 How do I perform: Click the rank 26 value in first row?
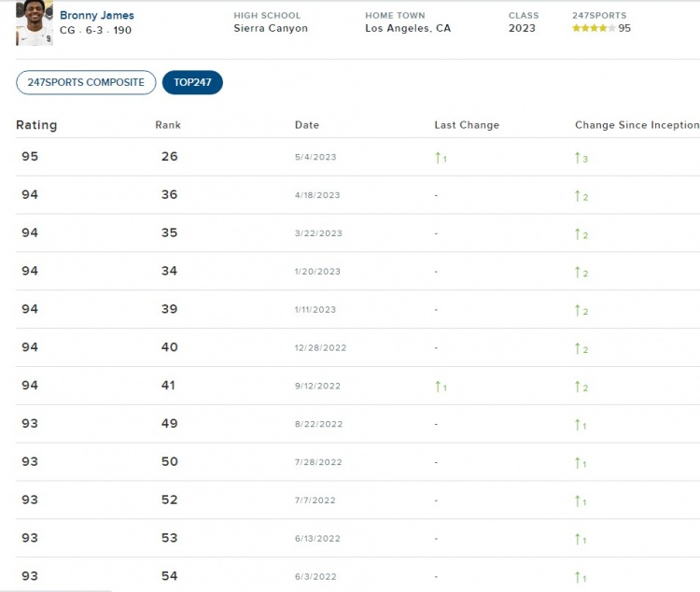pos(169,157)
